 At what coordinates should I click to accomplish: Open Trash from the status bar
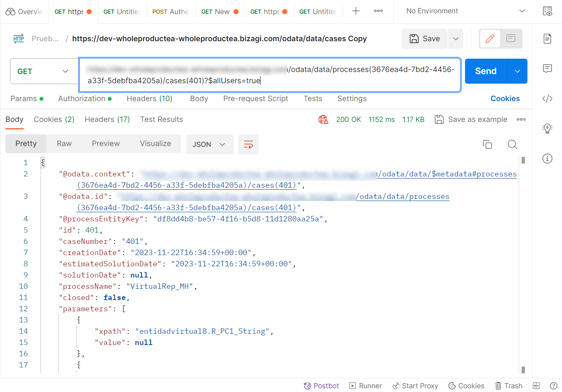click(x=508, y=386)
